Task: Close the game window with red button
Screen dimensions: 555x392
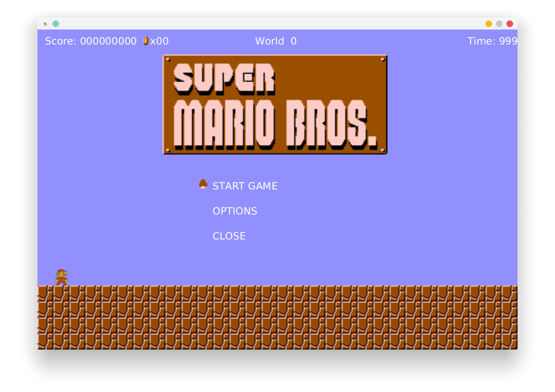Action: click(509, 23)
